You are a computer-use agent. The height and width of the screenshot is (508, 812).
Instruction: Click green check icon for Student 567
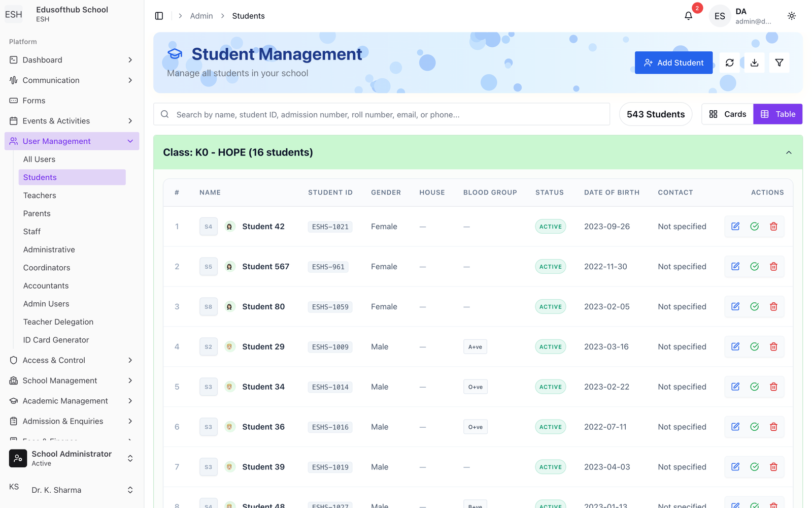tap(754, 266)
